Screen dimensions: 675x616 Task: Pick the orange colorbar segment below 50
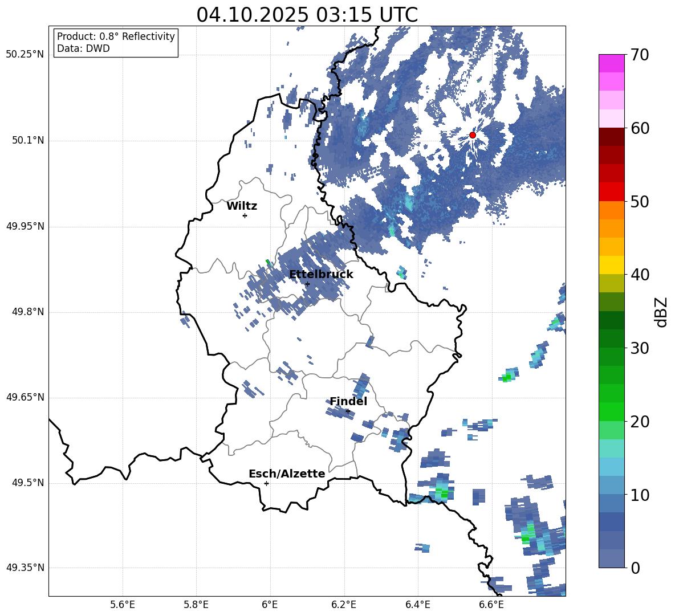pos(611,210)
